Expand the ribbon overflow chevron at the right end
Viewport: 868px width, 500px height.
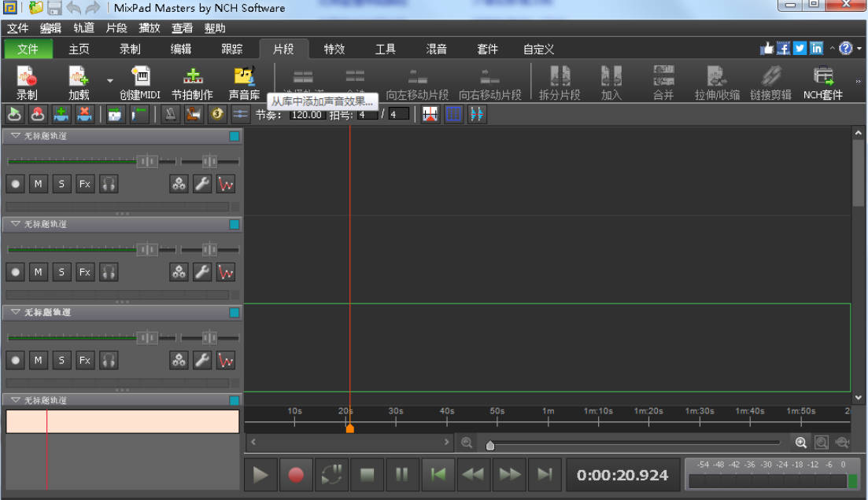point(858,81)
